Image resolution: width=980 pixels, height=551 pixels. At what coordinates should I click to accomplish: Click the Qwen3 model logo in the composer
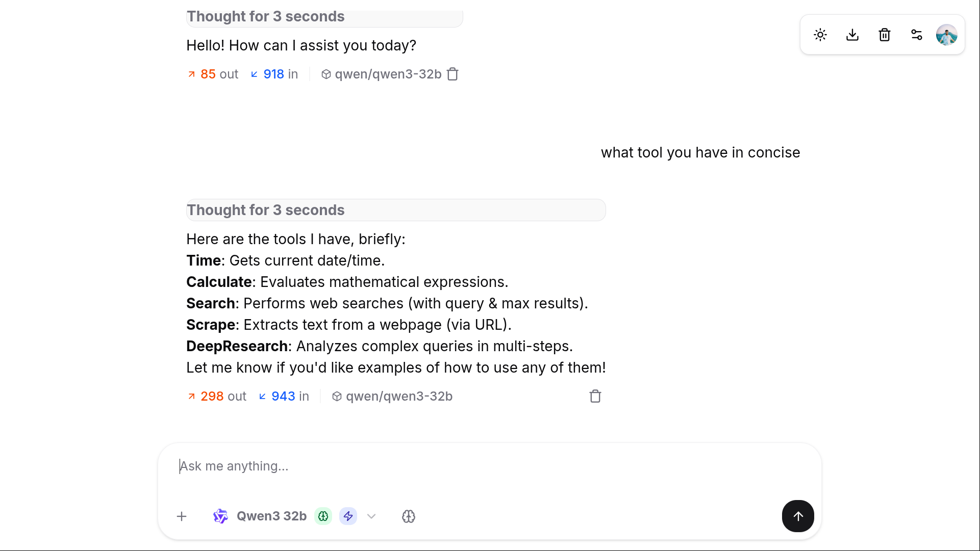pos(220,516)
